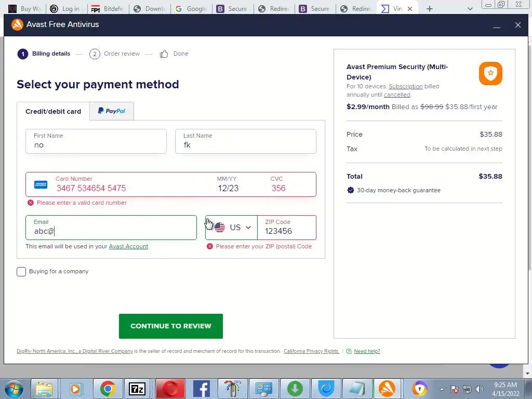The image size is (532, 399).
Task: Open Opera browser from the taskbar
Action: click(170, 389)
